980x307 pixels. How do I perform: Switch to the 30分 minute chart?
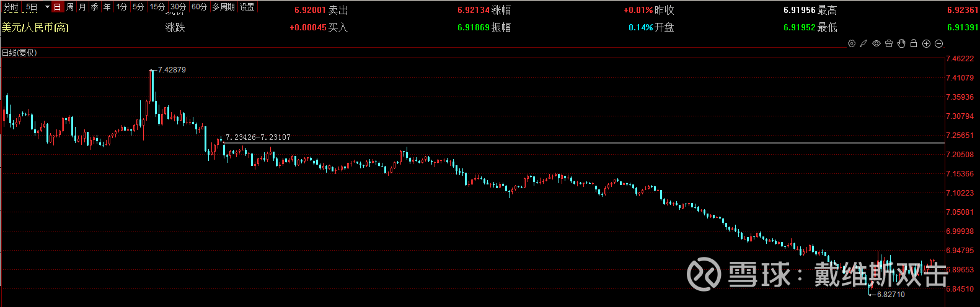click(x=178, y=7)
